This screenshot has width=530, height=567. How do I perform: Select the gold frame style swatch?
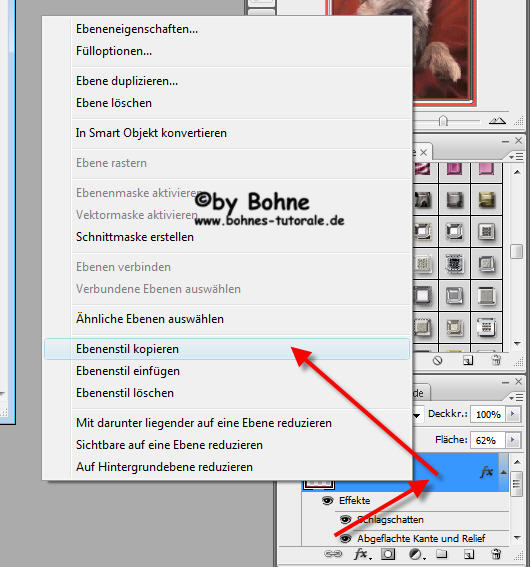[x=487, y=200]
